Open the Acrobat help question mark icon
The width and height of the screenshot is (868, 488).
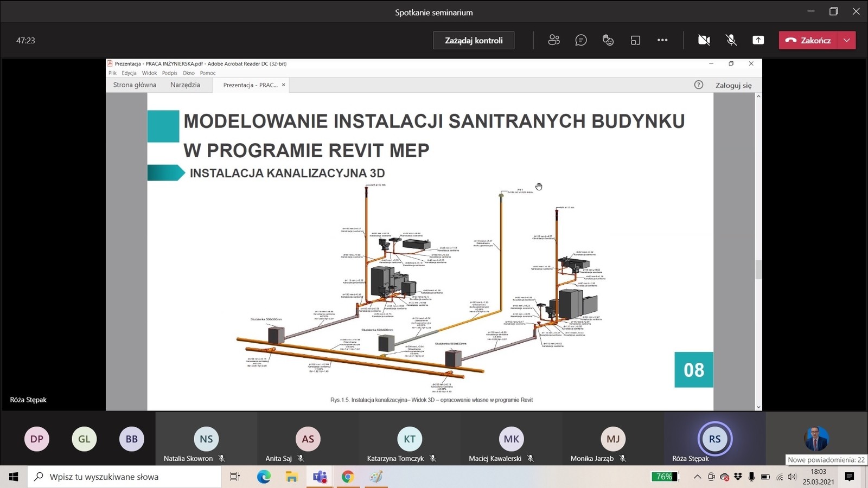pos(699,85)
